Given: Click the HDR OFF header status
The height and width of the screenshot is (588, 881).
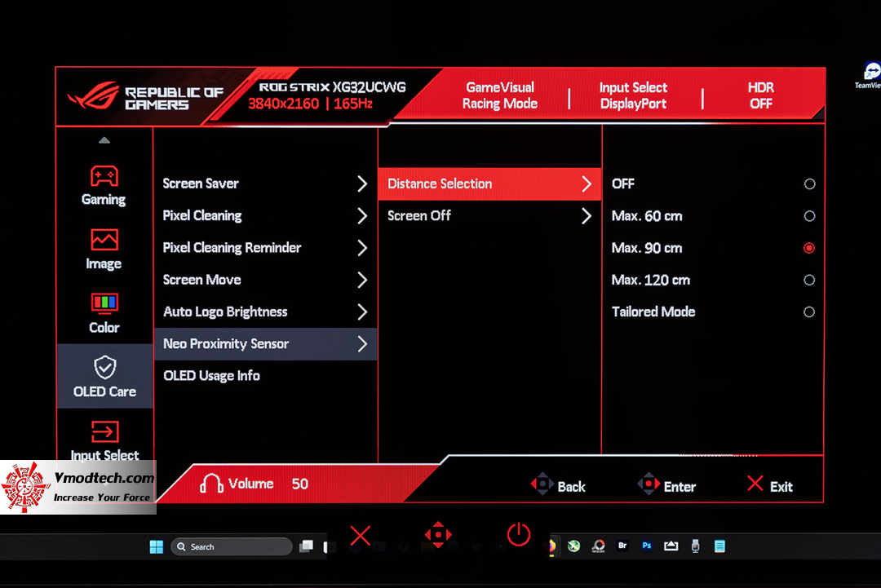Looking at the screenshot, I should [761, 95].
